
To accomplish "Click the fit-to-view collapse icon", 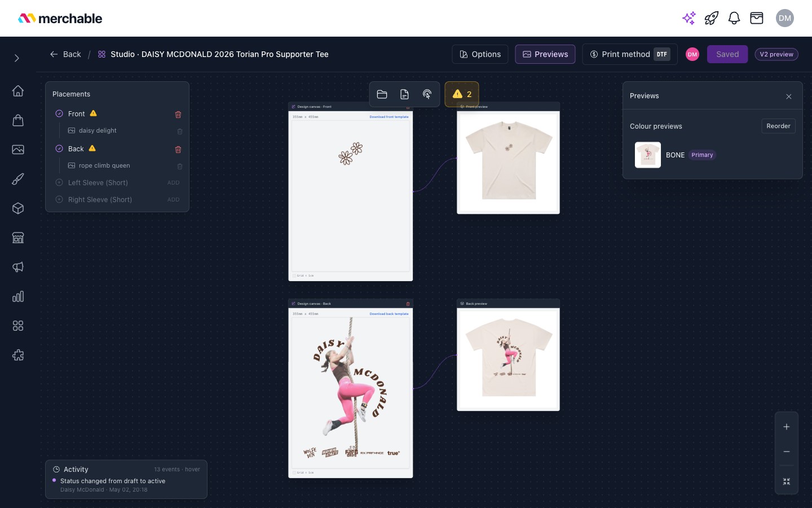I will [787, 481].
